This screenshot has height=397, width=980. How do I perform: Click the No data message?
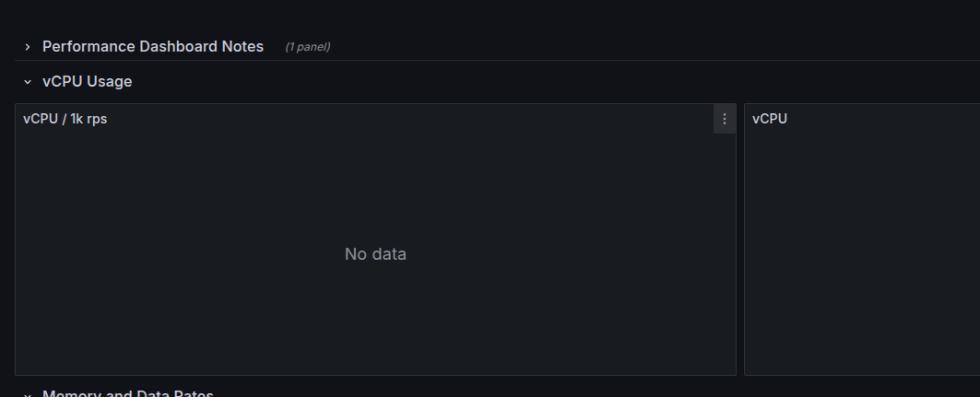[x=375, y=254]
